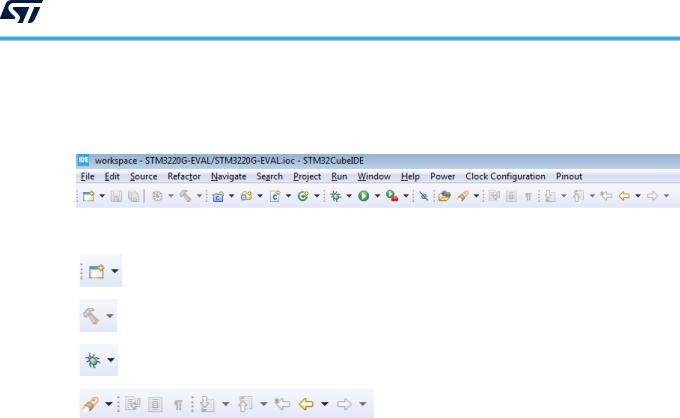Open the Power menu
This screenshot has width=680, height=418.
(442, 176)
